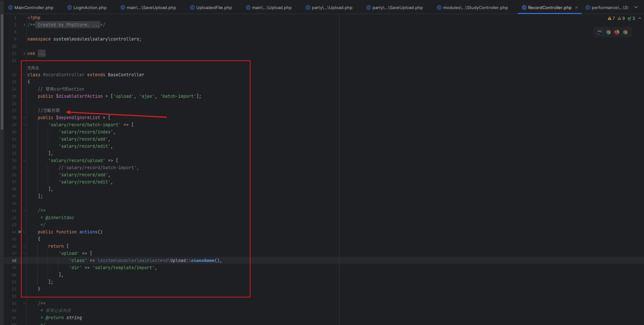644x325 pixels.
Task: Click the overriding method gutter icon on line 44
Action: tap(20, 232)
